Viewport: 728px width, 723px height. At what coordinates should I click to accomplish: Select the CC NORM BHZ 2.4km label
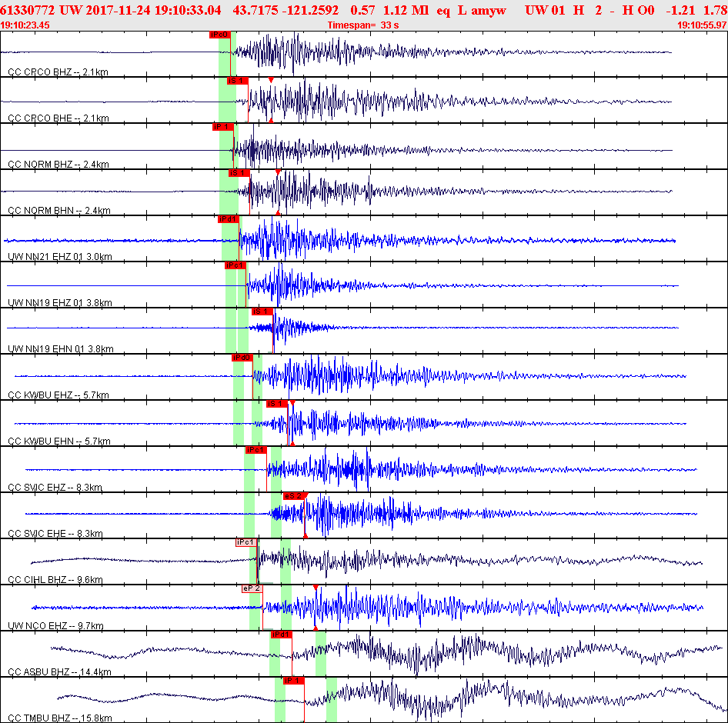[58, 165]
